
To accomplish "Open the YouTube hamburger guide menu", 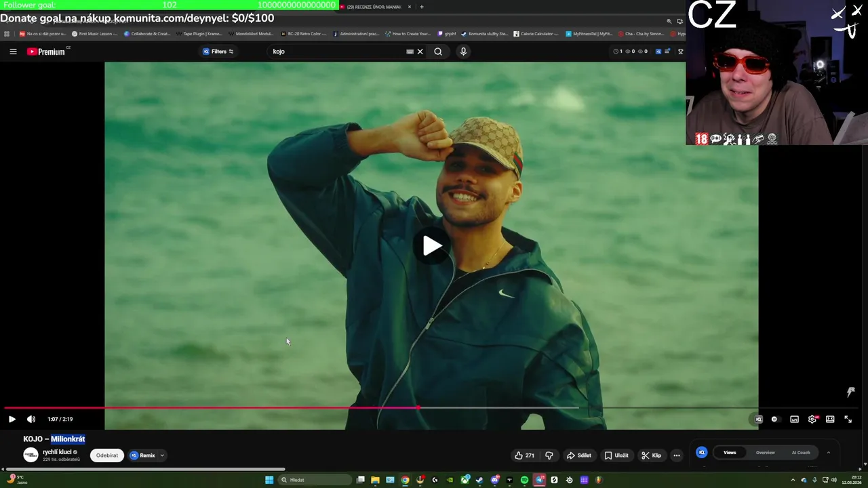I will pos(13,52).
